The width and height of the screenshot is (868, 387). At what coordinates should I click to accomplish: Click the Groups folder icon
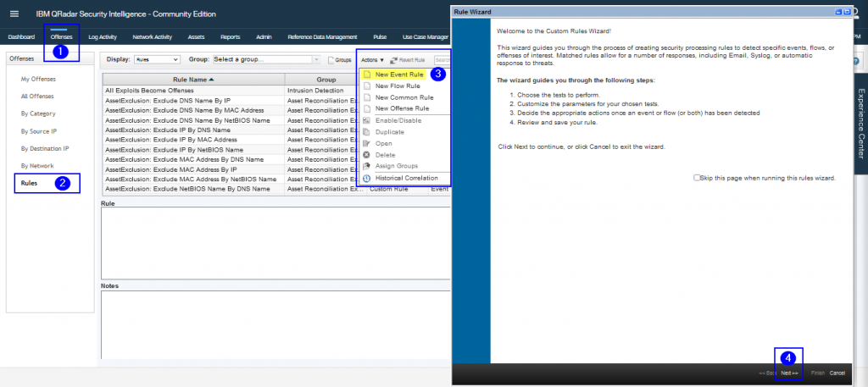(x=331, y=60)
